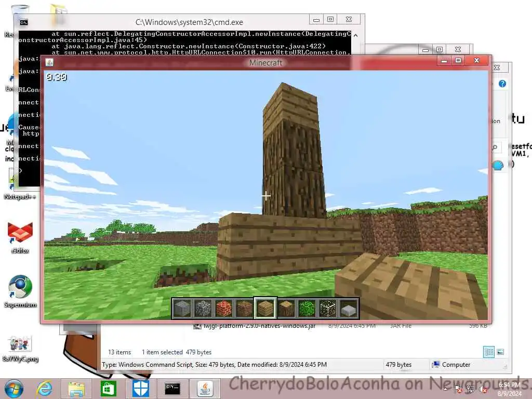
Task: Open the Explorer window help icon
Action: (x=502, y=84)
